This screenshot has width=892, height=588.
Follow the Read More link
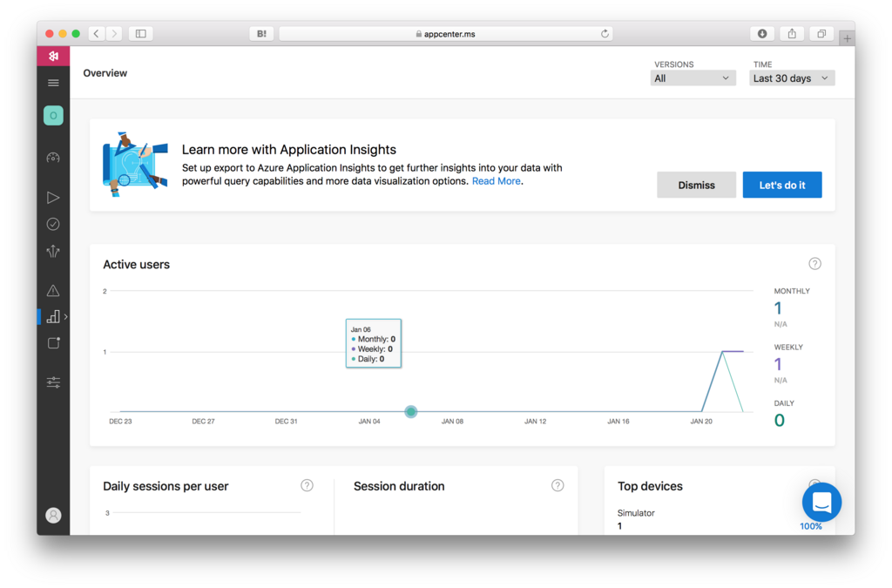[x=496, y=181]
